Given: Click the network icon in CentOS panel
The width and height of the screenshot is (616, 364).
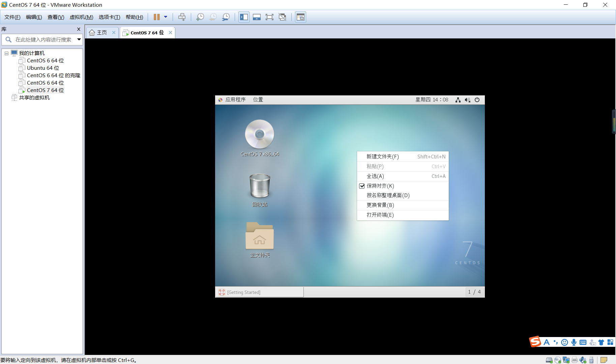Looking at the screenshot, I should [458, 100].
